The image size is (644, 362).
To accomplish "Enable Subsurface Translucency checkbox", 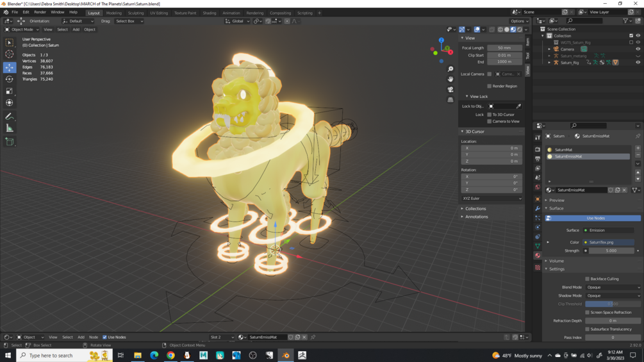I will [588, 329].
